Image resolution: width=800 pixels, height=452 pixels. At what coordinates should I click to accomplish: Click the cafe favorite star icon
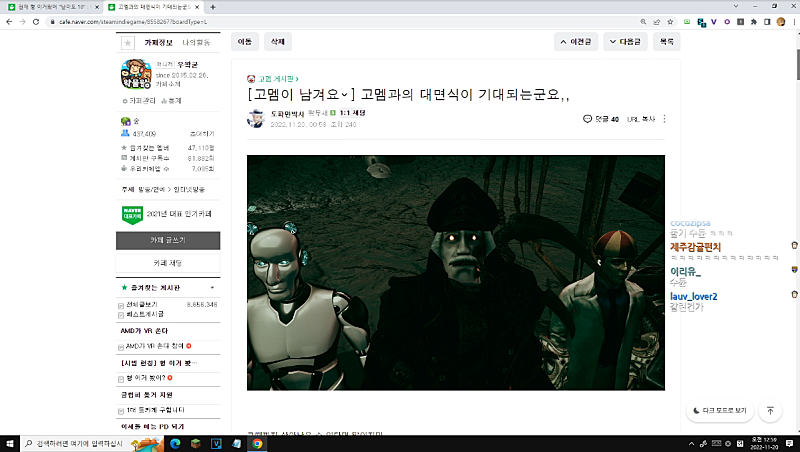click(127, 43)
